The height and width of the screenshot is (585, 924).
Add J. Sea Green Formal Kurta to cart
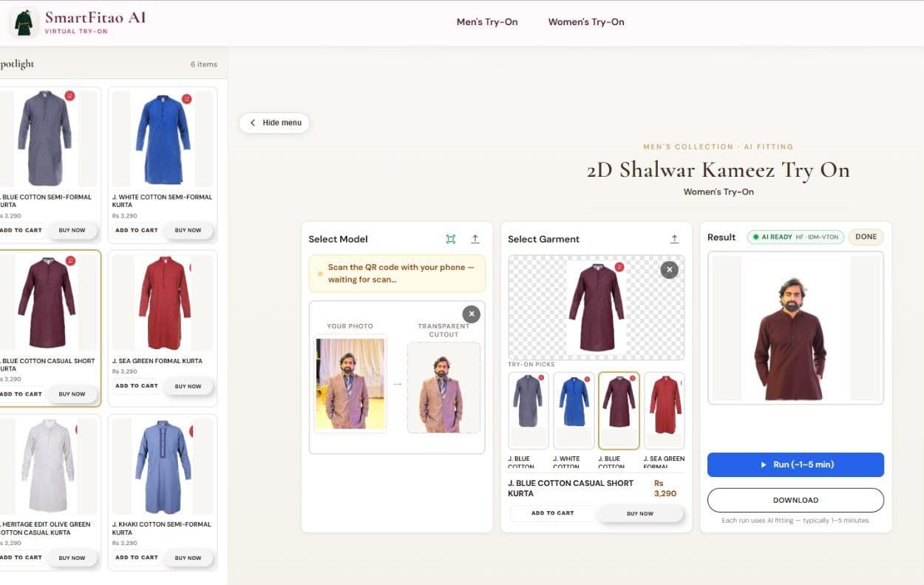click(x=137, y=385)
